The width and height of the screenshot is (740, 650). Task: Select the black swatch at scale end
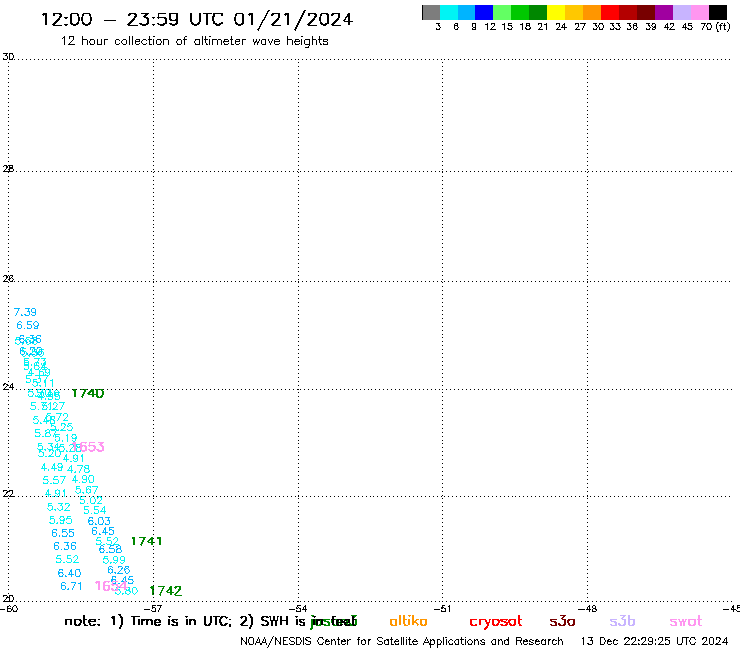718,12
